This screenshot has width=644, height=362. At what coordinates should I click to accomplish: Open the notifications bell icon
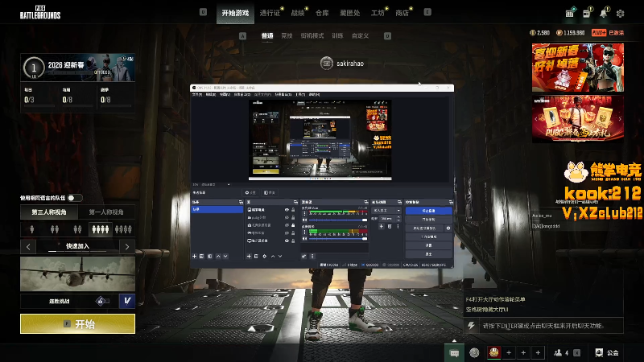pyautogui.click(x=603, y=14)
